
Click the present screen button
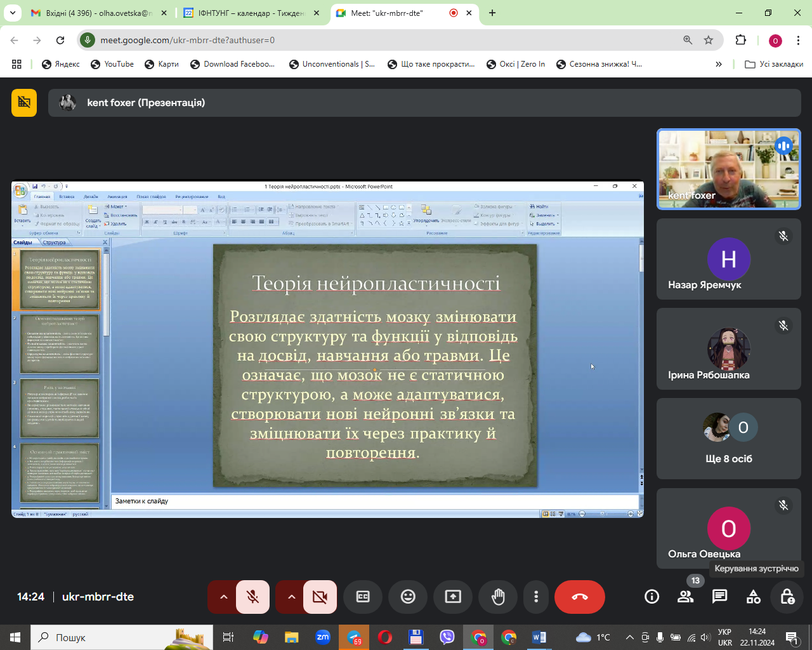tap(453, 597)
